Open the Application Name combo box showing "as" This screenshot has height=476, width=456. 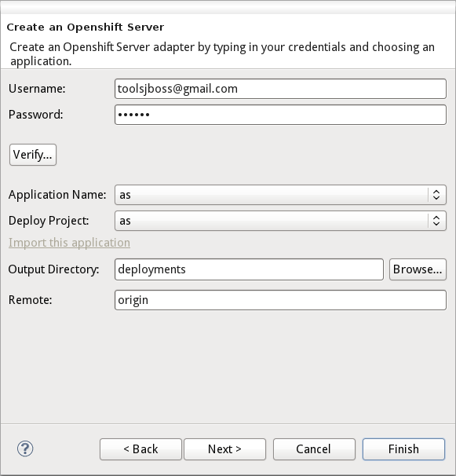click(x=280, y=195)
